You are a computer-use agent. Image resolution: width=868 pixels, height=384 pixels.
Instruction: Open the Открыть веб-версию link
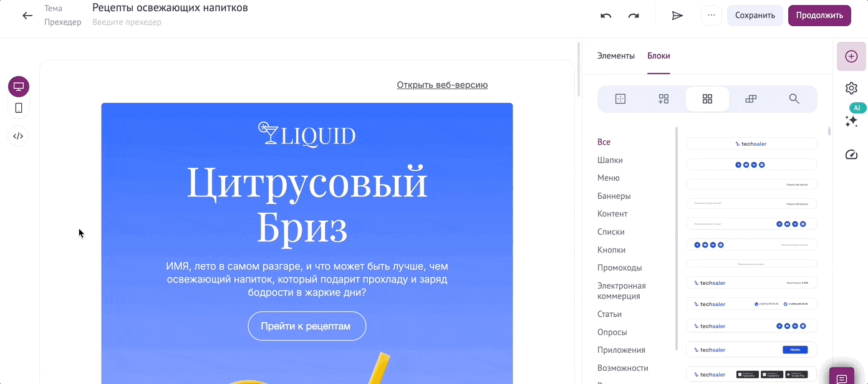coord(442,85)
